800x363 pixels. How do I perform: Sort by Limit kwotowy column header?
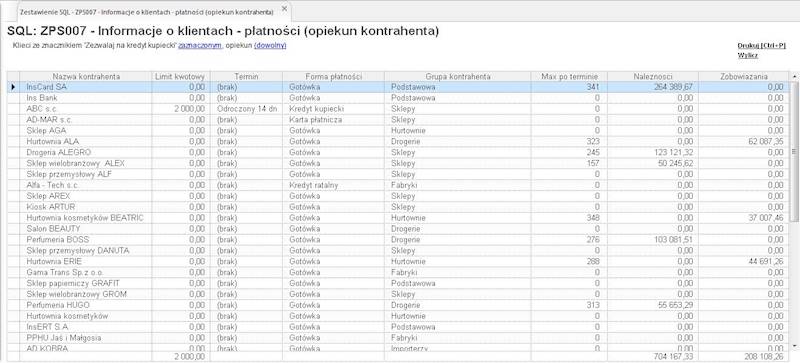click(181, 77)
